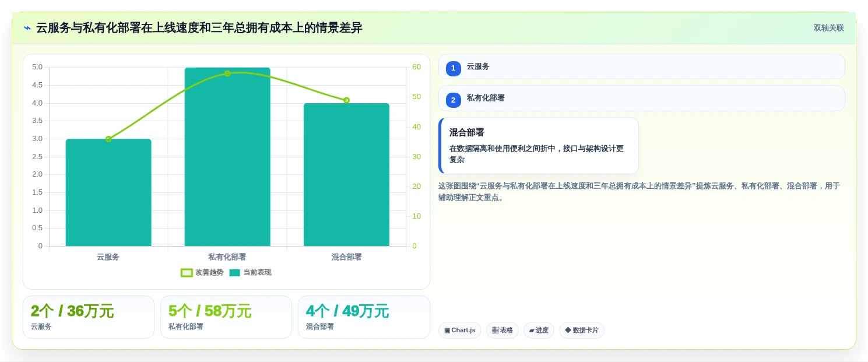
Task: Click the number 1 badge
Action: click(453, 68)
